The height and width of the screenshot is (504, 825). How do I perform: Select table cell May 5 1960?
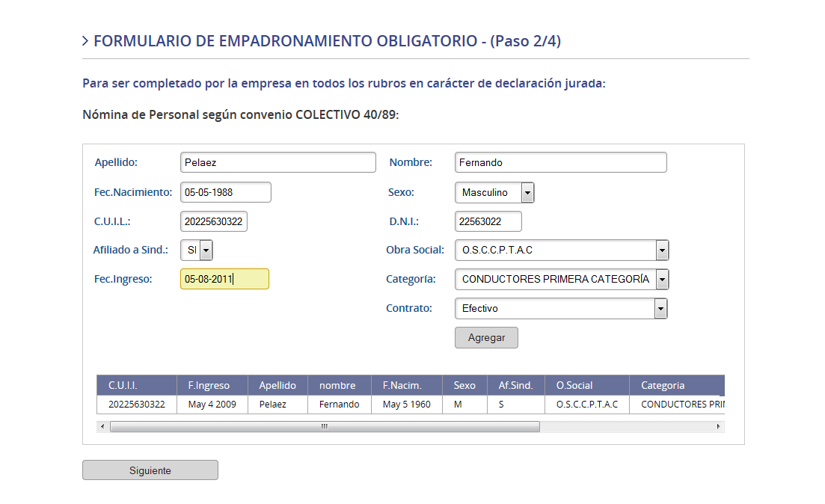pos(407,405)
